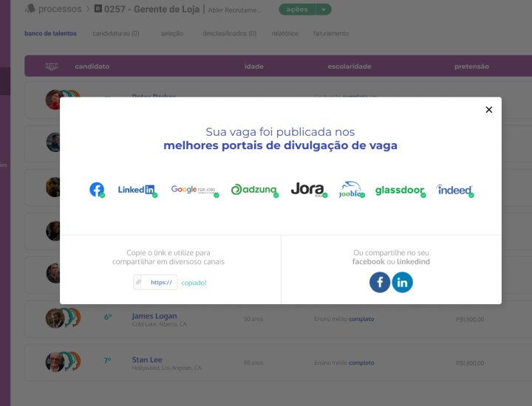Click the LinkedIn portal logo
This screenshot has height=406, width=532.
(x=137, y=190)
